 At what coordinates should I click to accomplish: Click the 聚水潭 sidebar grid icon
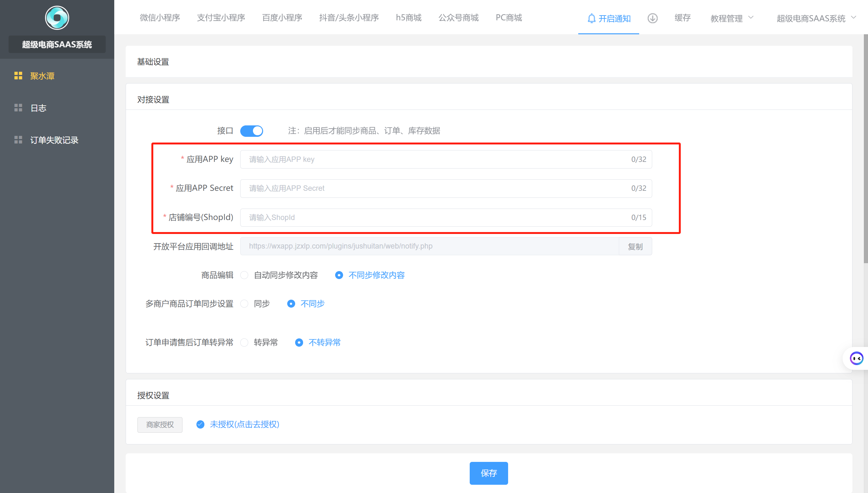18,76
